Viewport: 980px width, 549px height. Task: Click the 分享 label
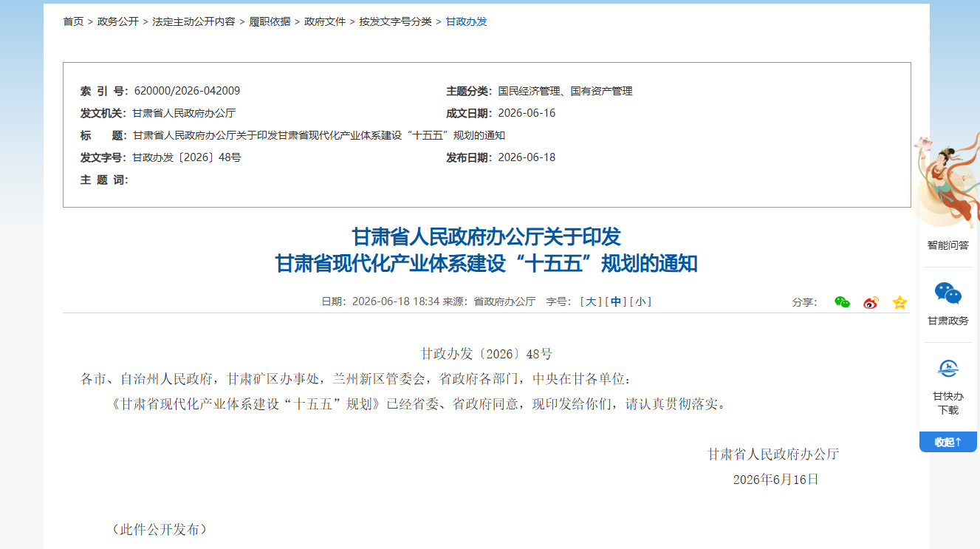(x=805, y=302)
